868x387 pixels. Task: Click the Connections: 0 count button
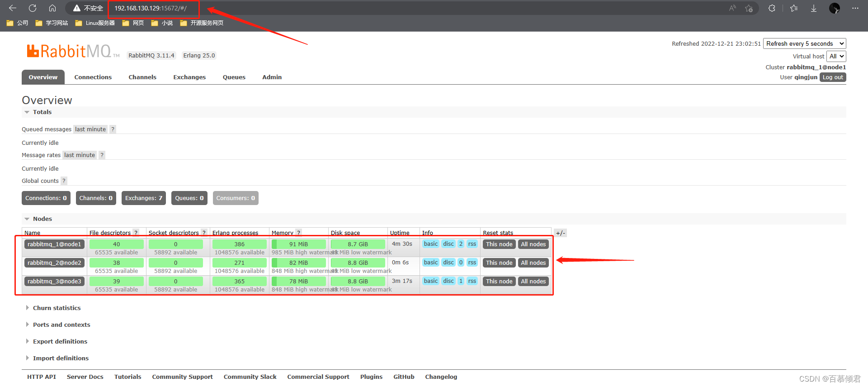point(46,198)
